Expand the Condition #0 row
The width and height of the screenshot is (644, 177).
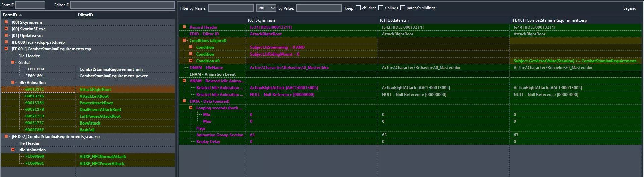[x=191, y=61]
